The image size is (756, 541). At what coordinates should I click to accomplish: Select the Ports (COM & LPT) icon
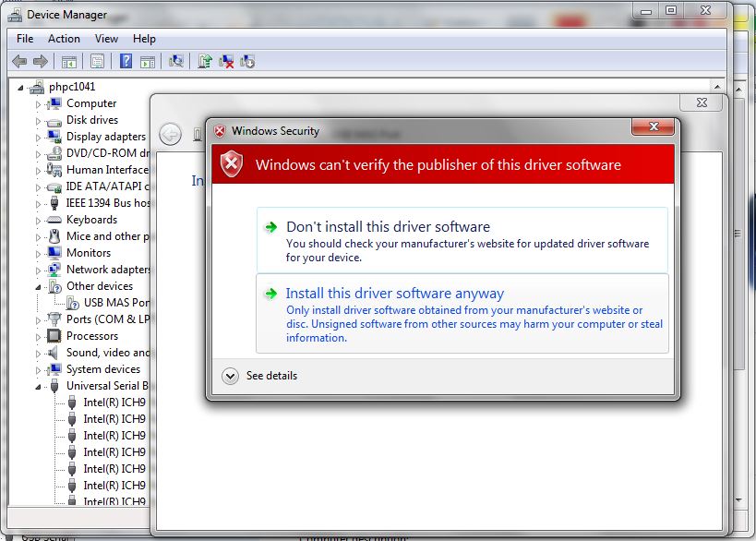coord(54,319)
